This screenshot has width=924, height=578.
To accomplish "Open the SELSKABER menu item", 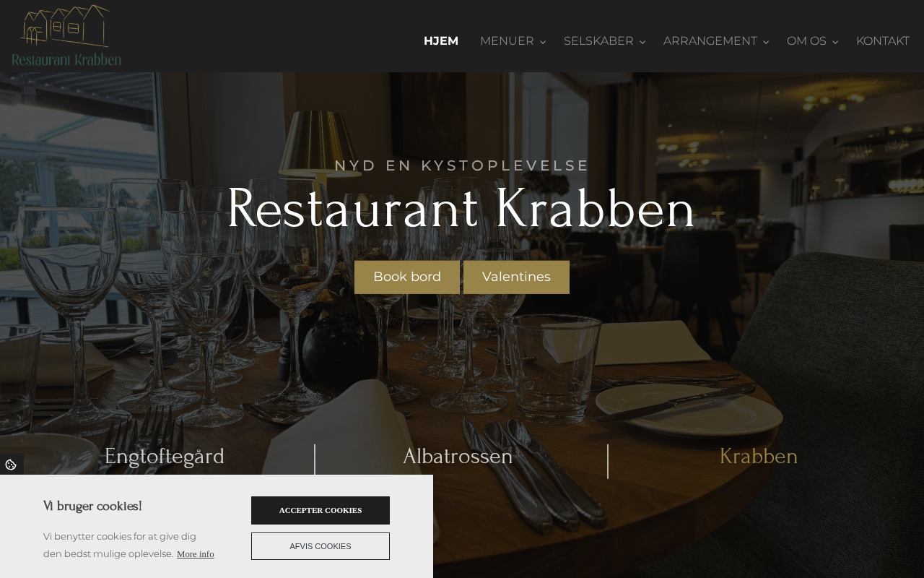I will [598, 41].
